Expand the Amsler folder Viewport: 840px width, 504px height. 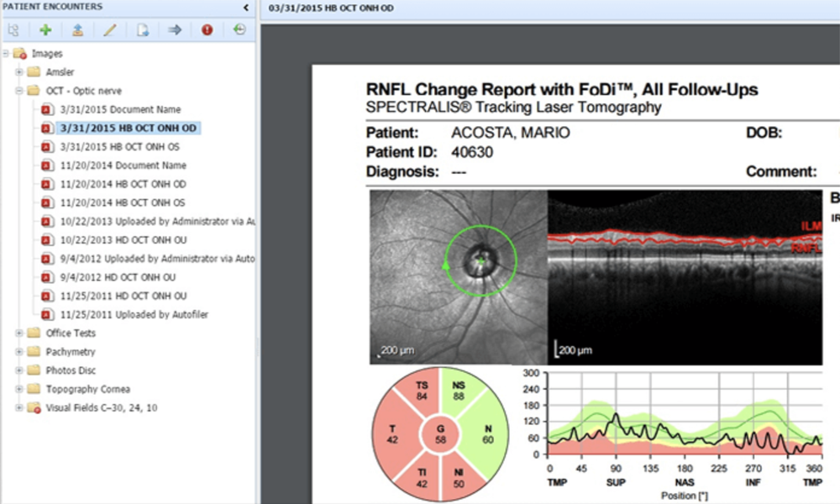pos(19,71)
